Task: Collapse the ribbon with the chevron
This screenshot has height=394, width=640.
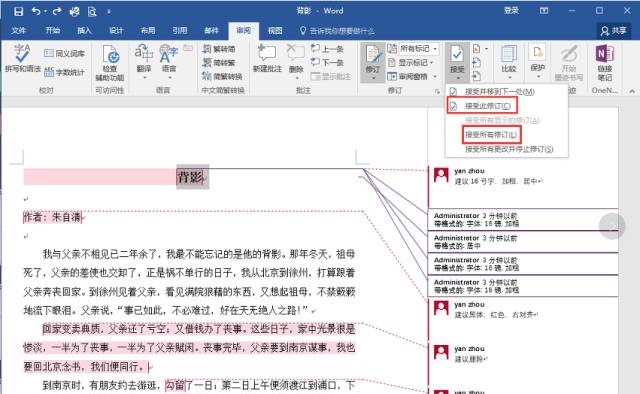Action: point(632,91)
